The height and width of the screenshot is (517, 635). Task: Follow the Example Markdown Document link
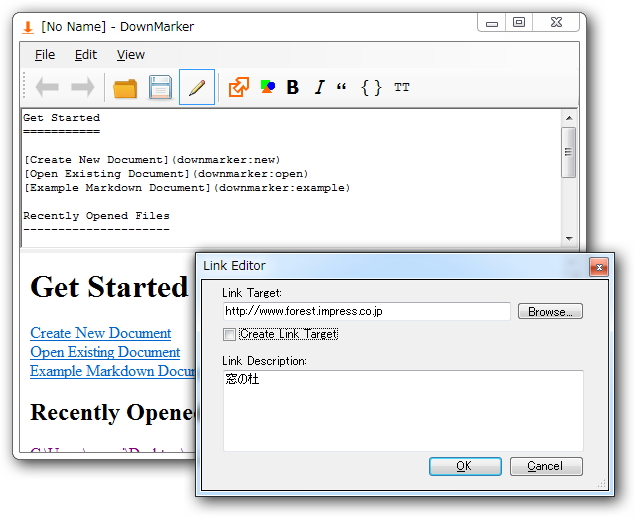pos(113,371)
